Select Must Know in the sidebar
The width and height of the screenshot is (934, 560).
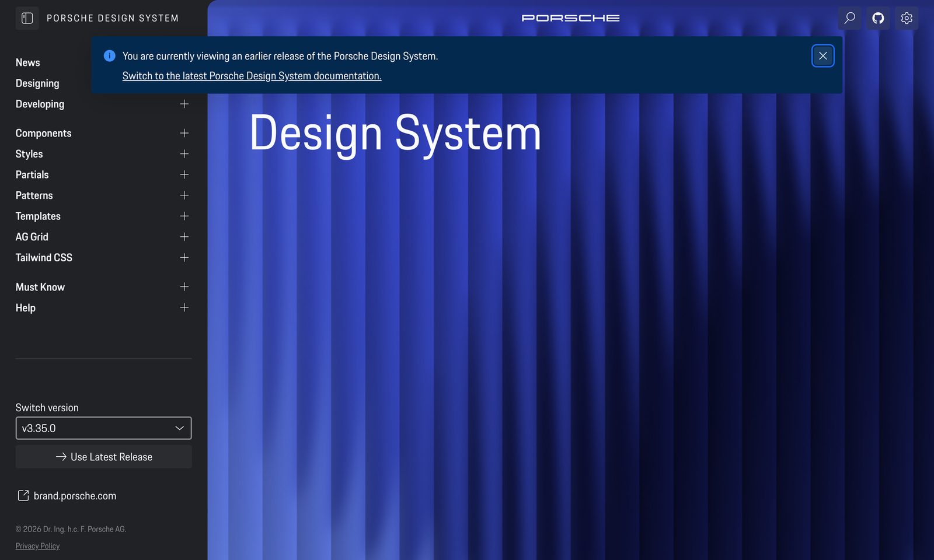tap(40, 287)
